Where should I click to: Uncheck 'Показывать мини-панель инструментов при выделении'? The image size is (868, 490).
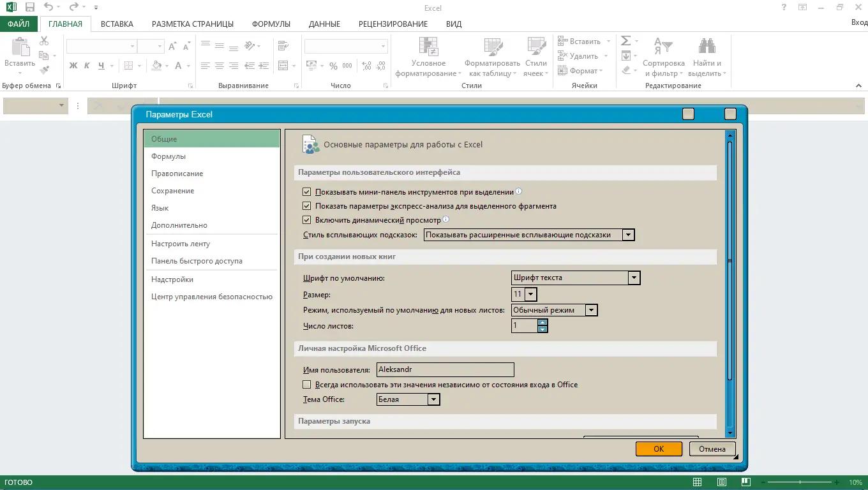(307, 191)
